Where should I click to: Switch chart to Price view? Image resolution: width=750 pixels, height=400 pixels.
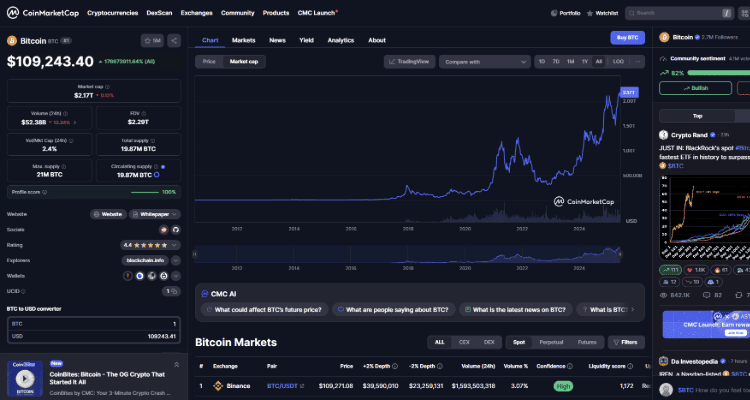209,61
